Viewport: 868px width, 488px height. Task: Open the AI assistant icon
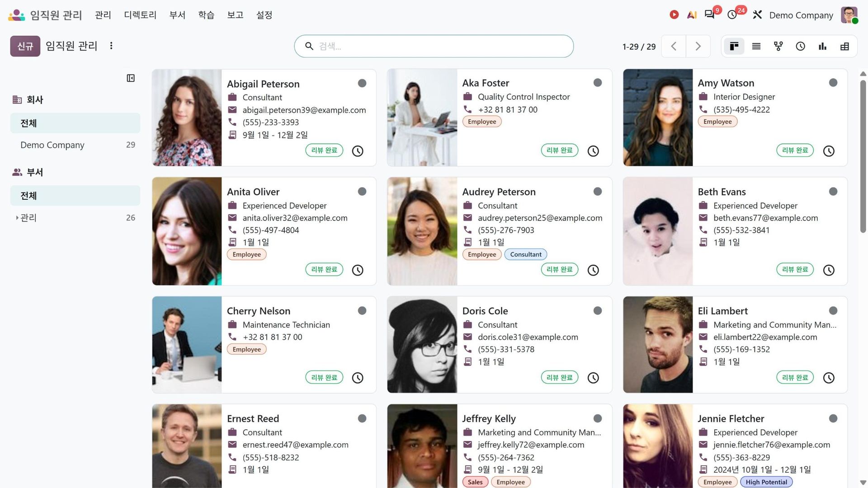(692, 15)
